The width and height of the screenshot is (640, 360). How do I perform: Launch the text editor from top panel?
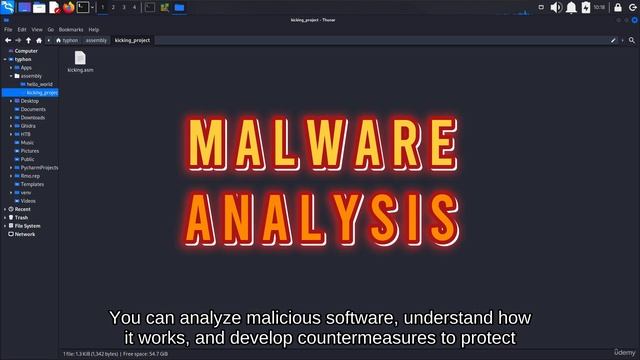(x=54, y=7)
